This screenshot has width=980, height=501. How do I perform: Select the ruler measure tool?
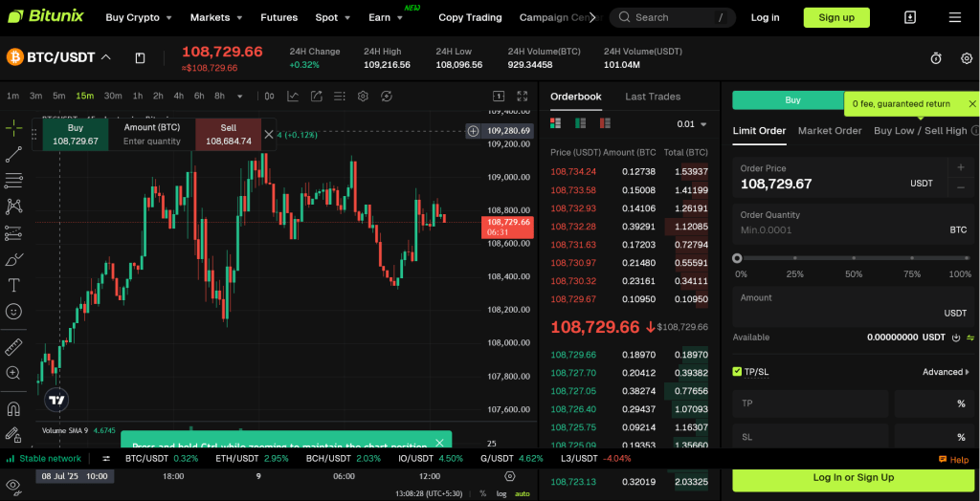13,347
